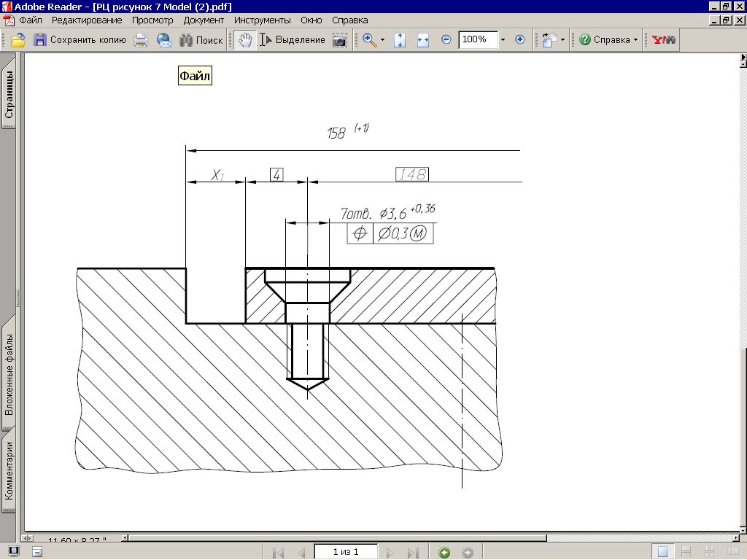747x560 pixels.
Task: Select the Hand tool
Action: (x=245, y=40)
